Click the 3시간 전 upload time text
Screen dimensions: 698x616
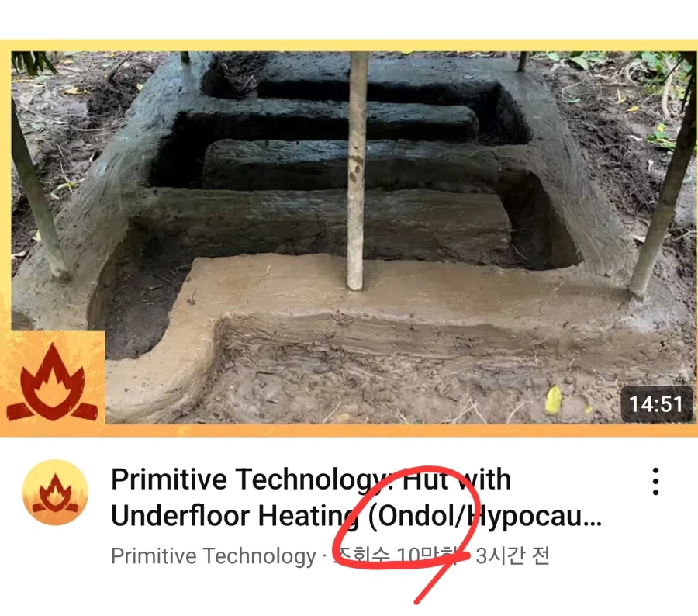[513, 555]
